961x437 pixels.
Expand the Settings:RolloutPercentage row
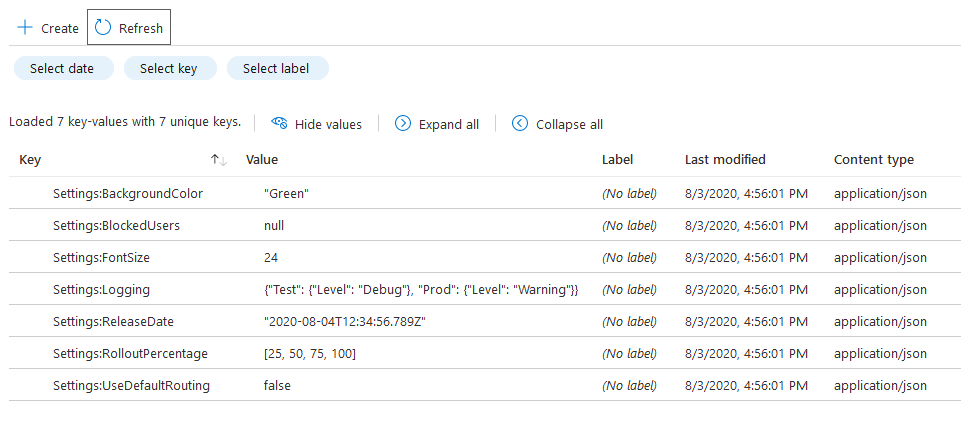(130, 353)
